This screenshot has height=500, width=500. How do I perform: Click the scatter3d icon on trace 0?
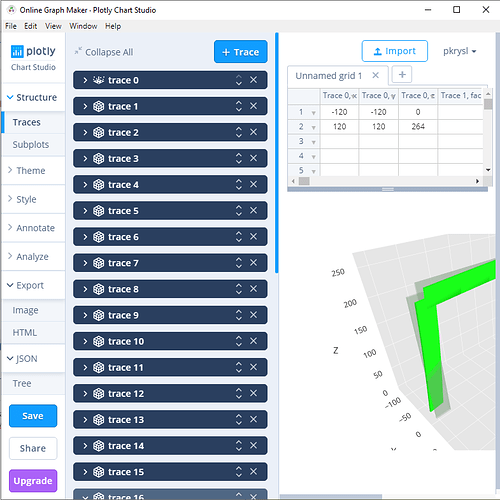point(98,80)
